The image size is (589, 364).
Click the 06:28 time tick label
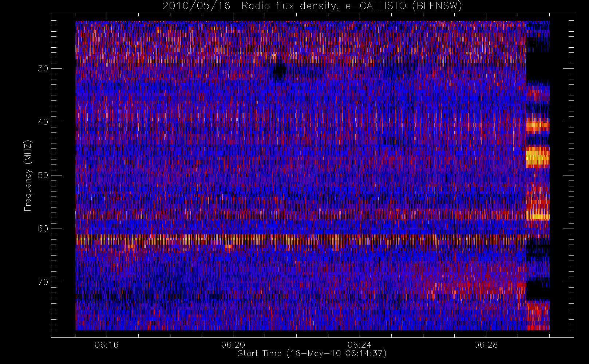click(x=486, y=345)
